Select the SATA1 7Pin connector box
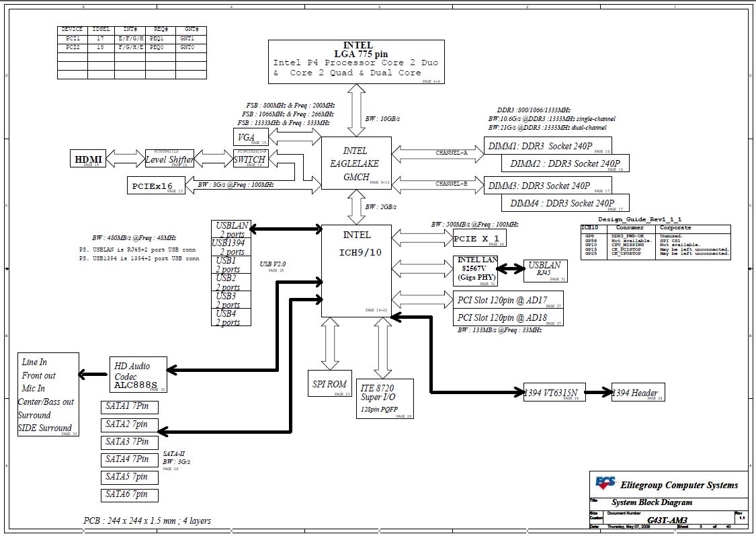 coord(130,407)
